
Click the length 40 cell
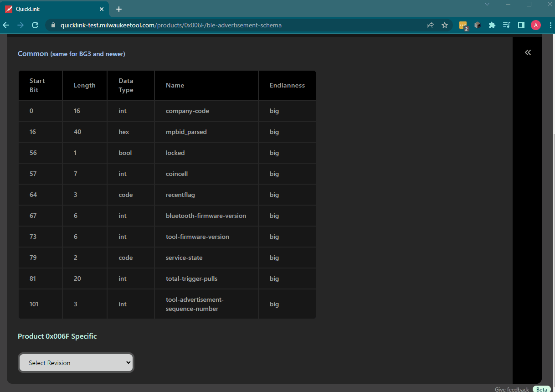85,132
